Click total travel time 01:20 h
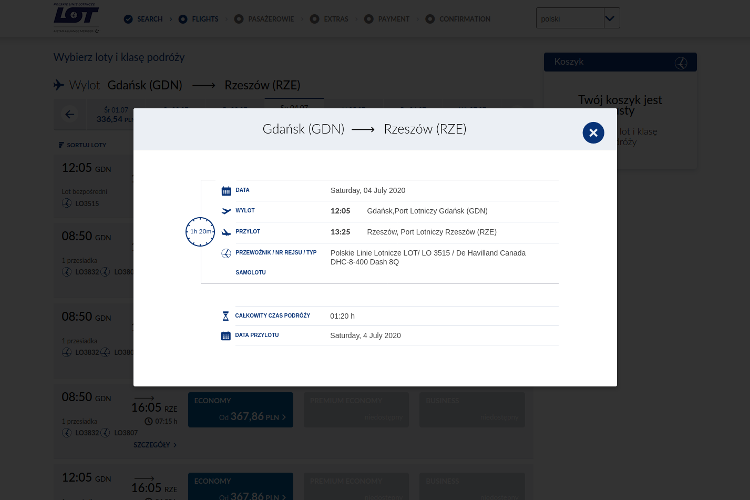Image resolution: width=750 pixels, height=500 pixels. (342, 316)
